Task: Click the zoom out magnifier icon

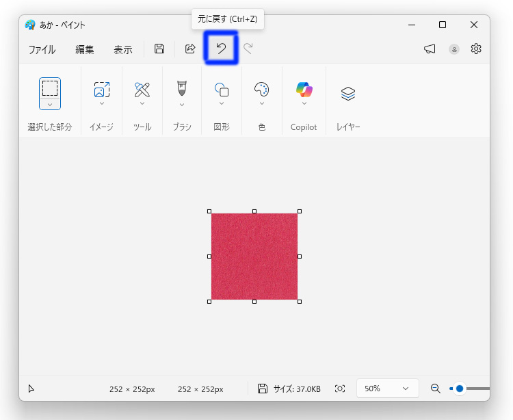Action: pyautogui.click(x=435, y=389)
